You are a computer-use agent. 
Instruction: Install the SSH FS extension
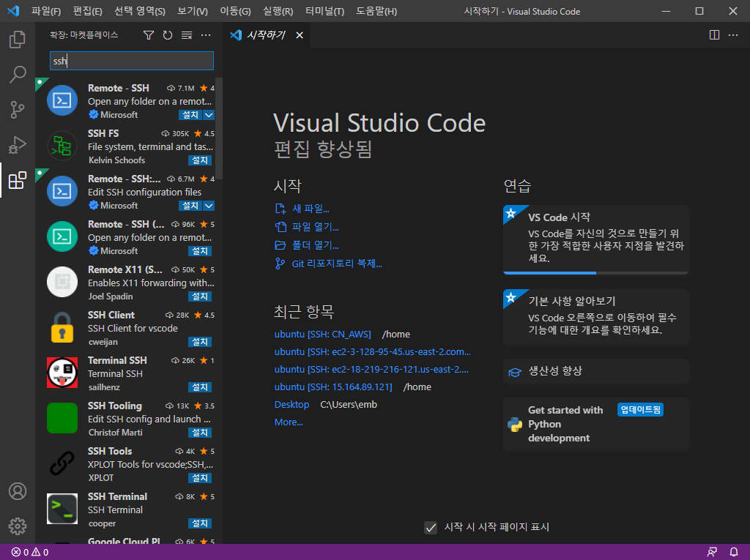[200, 160]
